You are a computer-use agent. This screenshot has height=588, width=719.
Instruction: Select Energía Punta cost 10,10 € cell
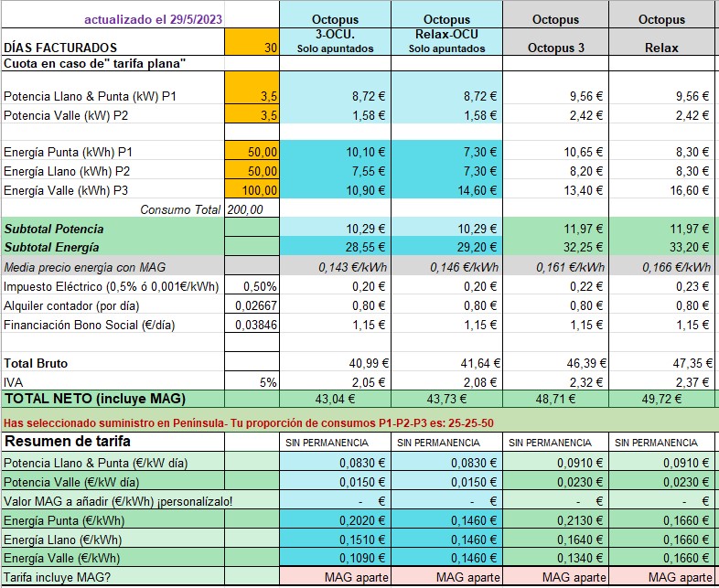tap(335, 150)
